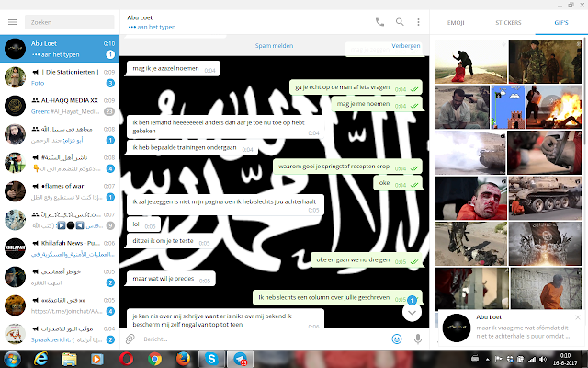Open the Windows Start button
The width and height of the screenshot is (588, 368).
point(12,359)
